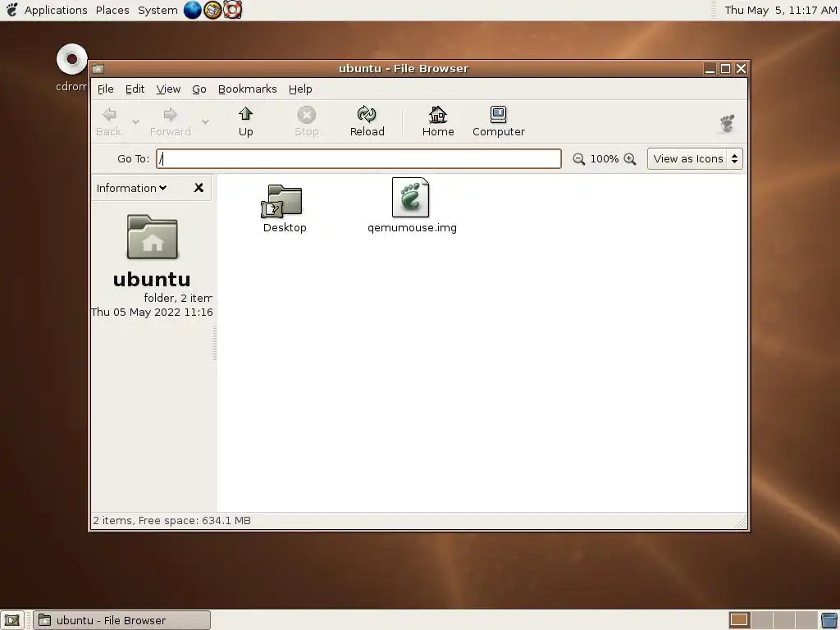Open the Back history dropdown arrow
The image size is (840, 630).
135,122
